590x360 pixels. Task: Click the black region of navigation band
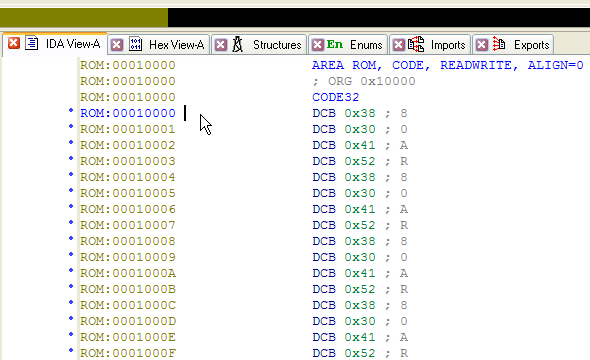point(379,17)
